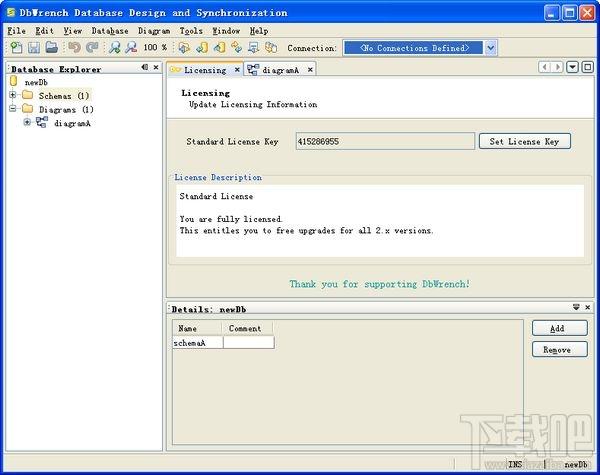Click the diagramA diagram icon in tree
The image size is (600, 475).
[42, 122]
